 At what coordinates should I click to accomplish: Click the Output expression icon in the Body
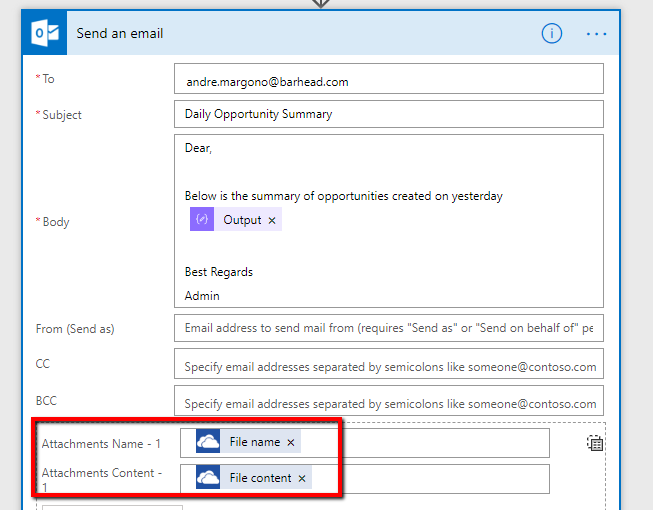(x=202, y=220)
